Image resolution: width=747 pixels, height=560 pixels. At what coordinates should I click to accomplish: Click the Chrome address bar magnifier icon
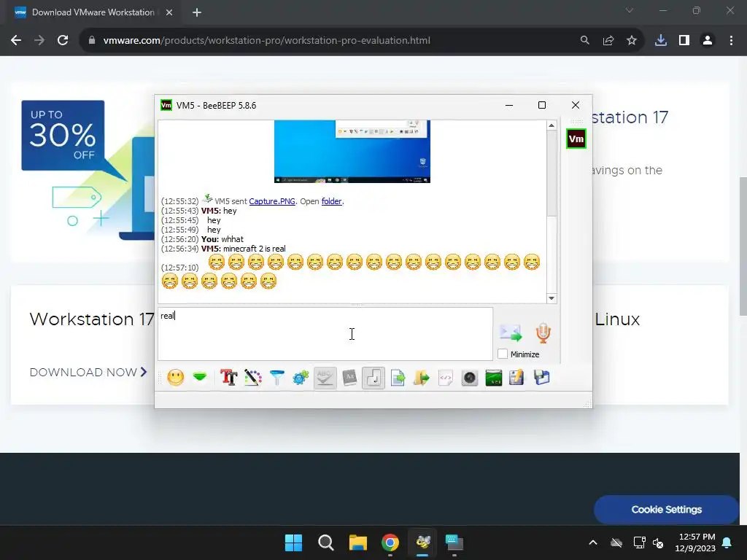(584, 41)
